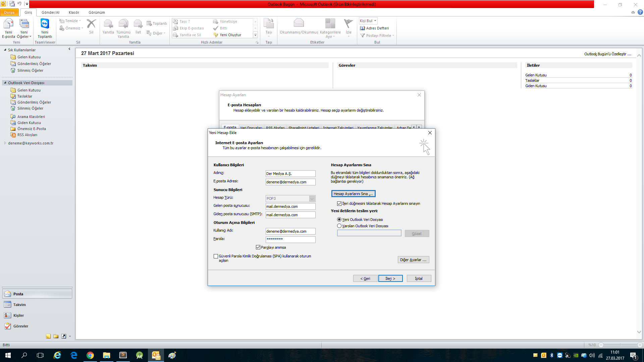Click the Taşı move icon
The width and height of the screenshot is (644, 362).
(269, 26)
